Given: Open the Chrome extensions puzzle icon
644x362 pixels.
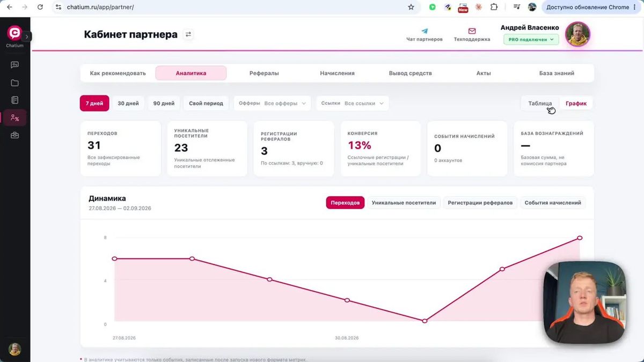Looking at the screenshot, I should tap(494, 7).
